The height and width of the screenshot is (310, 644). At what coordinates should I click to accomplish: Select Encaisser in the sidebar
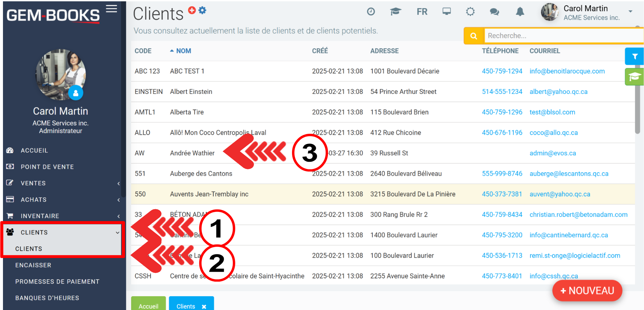[33, 265]
